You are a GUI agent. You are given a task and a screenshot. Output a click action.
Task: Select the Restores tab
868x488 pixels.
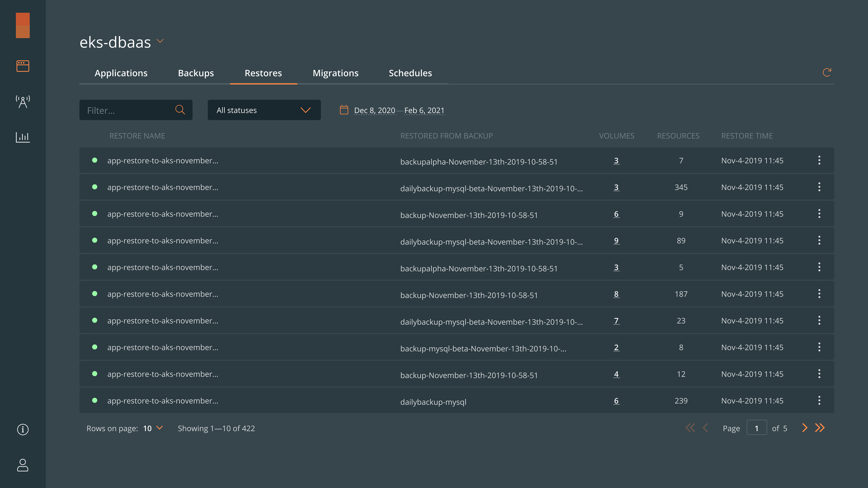[263, 73]
